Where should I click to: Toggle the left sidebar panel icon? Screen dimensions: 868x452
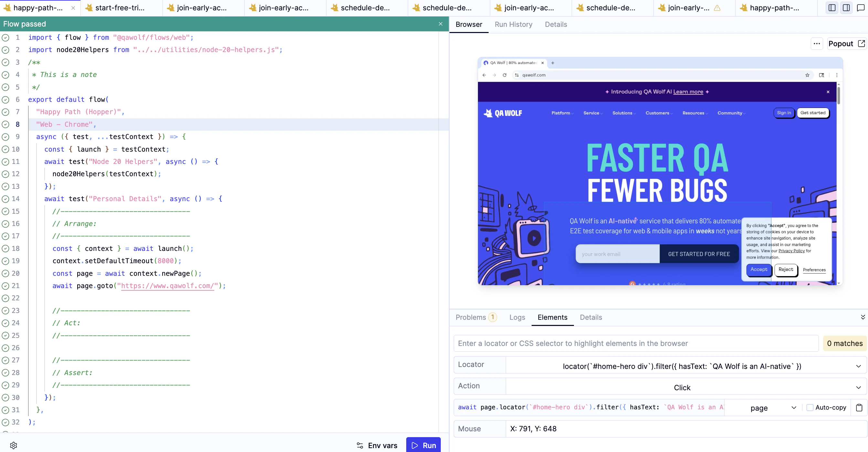pyautogui.click(x=831, y=7)
